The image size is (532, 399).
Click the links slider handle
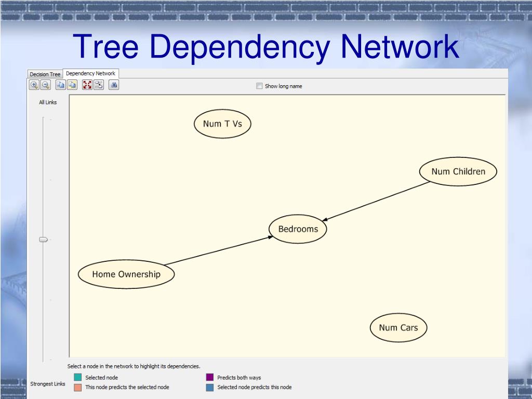(44, 240)
